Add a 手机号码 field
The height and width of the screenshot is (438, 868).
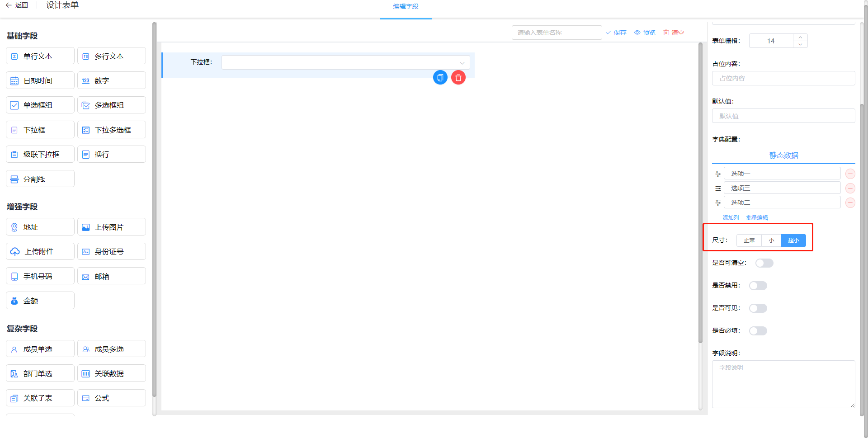point(40,276)
